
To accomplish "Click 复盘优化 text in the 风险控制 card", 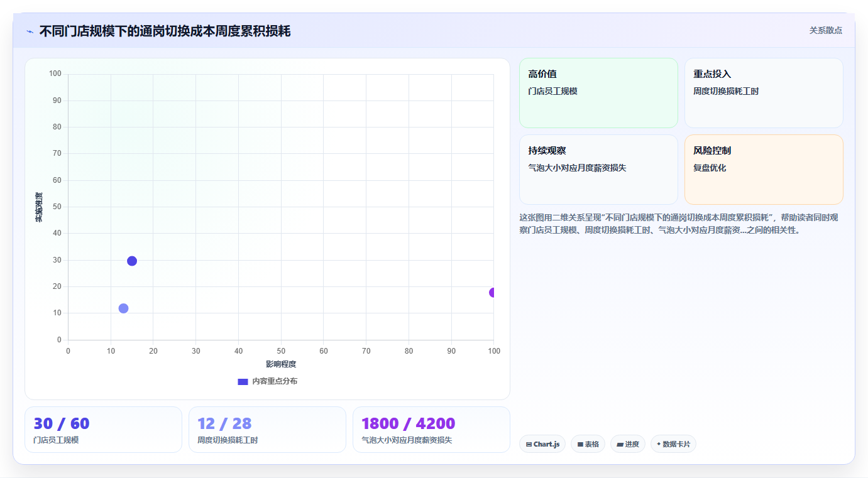I will tap(710, 168).
